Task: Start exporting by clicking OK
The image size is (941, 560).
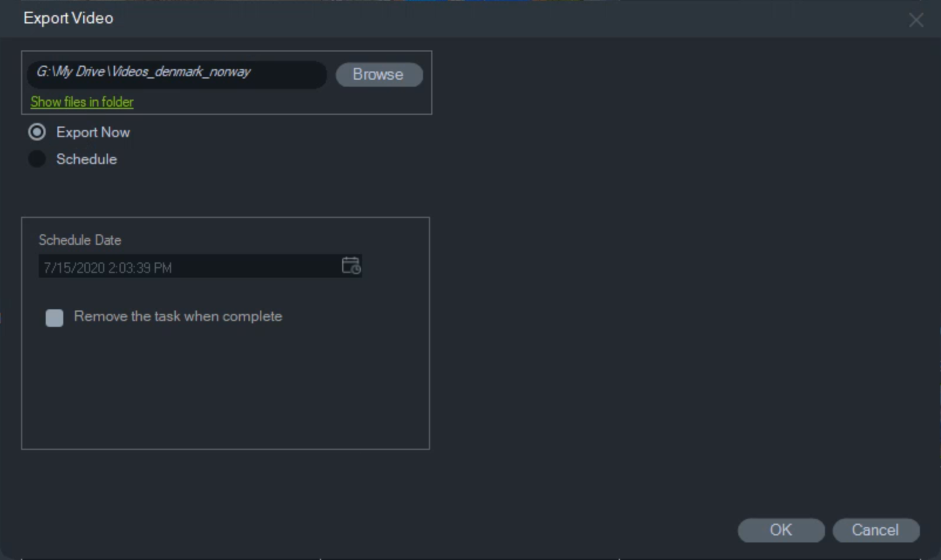Action: pos(780,530)
